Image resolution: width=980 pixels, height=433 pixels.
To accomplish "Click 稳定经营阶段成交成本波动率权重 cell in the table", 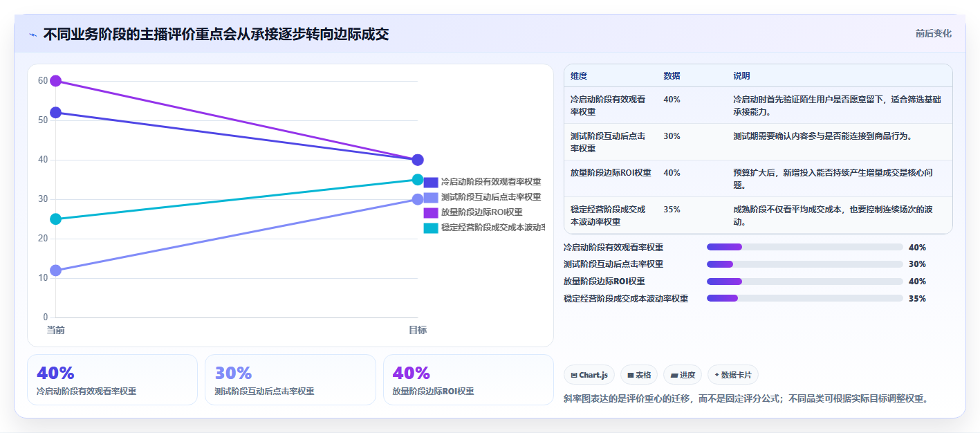I will [608, 215].
